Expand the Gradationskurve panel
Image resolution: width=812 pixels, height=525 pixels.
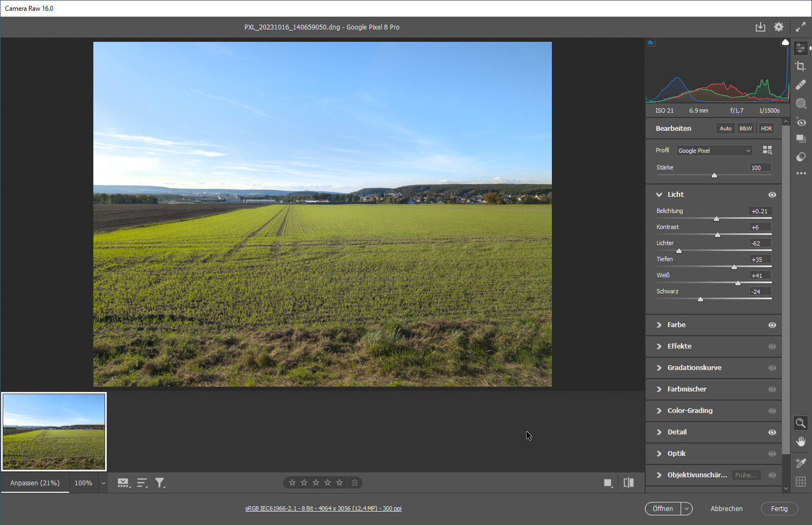694,368
